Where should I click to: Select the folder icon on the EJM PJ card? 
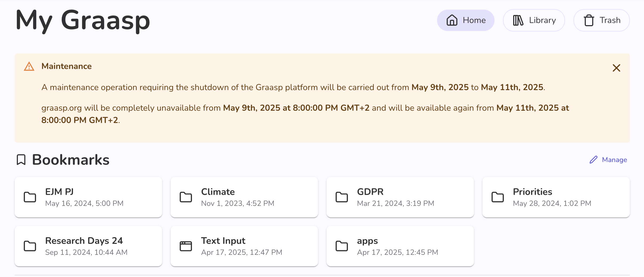pyautogui.click(x=30, y=197)
